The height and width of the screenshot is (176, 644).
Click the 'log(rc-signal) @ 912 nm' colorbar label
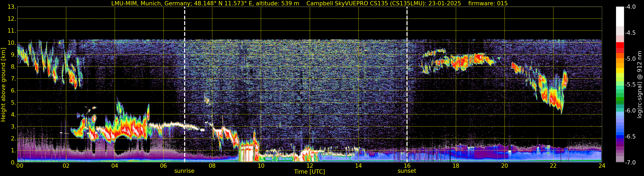(640, 85)
